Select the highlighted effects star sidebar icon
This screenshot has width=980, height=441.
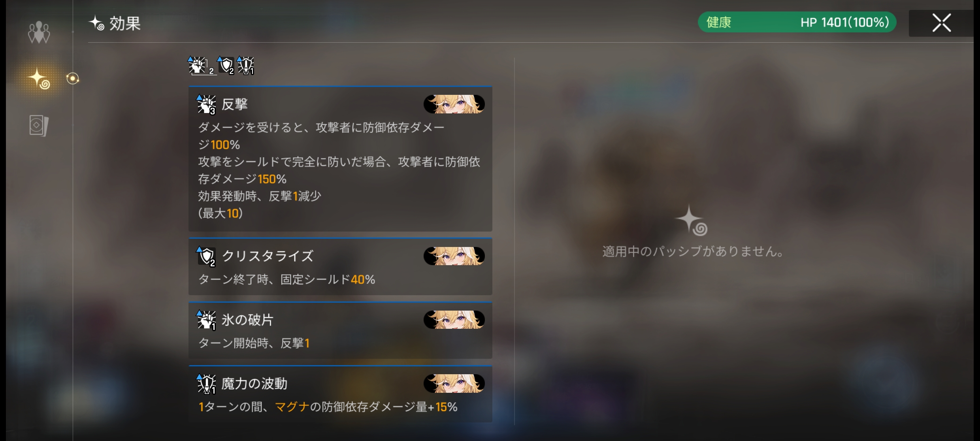tap(39, 79)
